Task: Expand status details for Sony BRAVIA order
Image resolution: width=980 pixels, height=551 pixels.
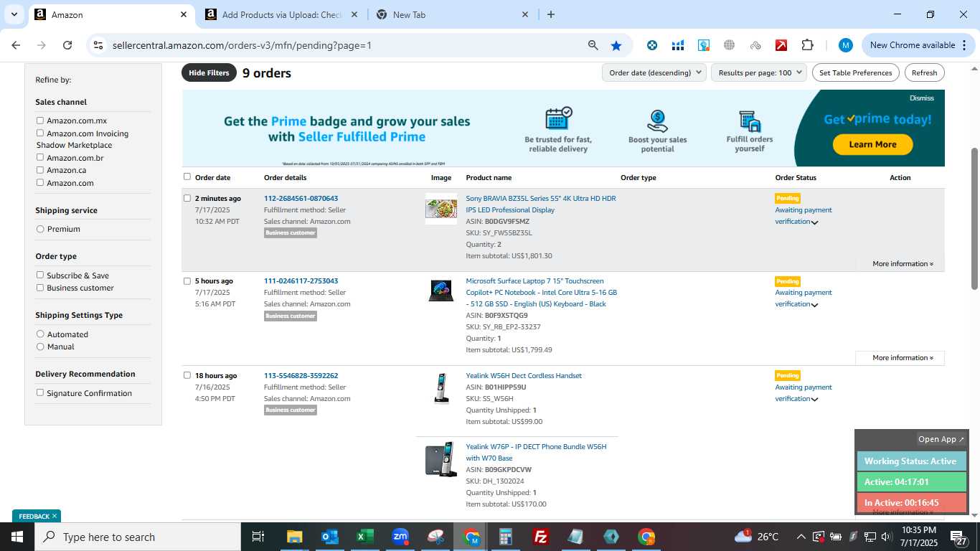Action: [815, 222]
